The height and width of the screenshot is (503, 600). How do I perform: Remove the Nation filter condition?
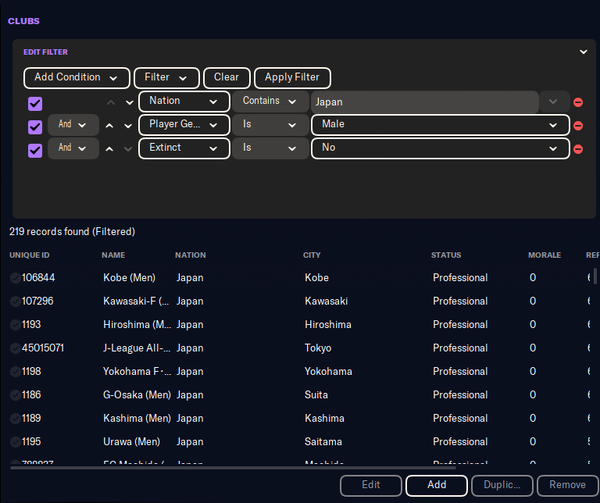point(578,102)
